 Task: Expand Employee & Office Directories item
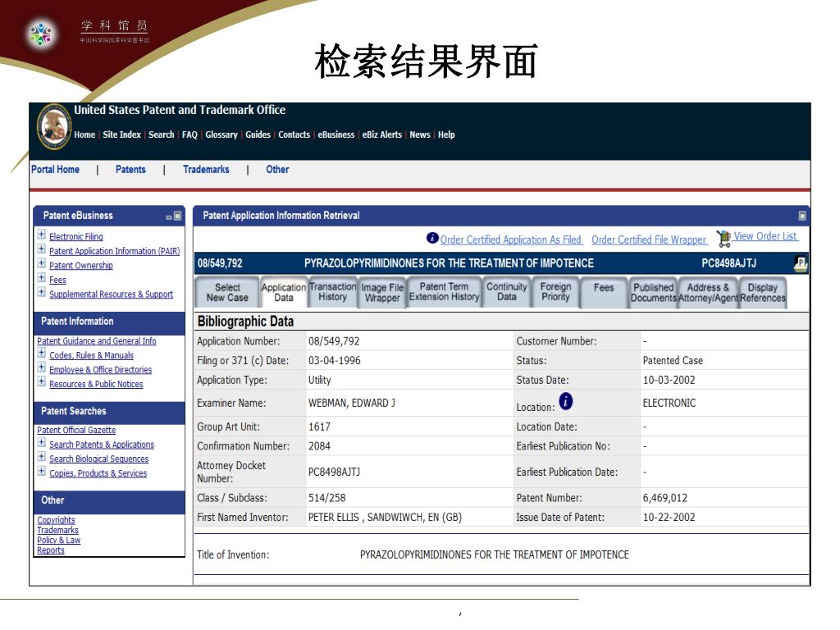(x=41, y=367)
